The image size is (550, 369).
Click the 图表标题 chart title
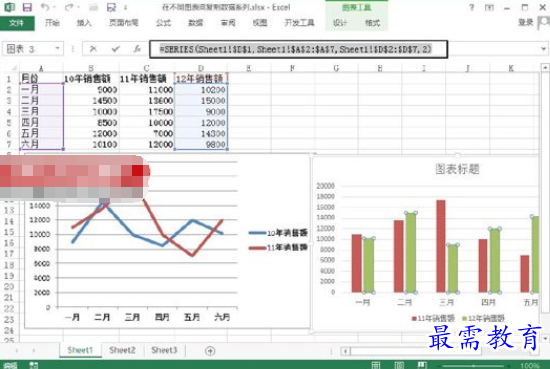(457, 169)
